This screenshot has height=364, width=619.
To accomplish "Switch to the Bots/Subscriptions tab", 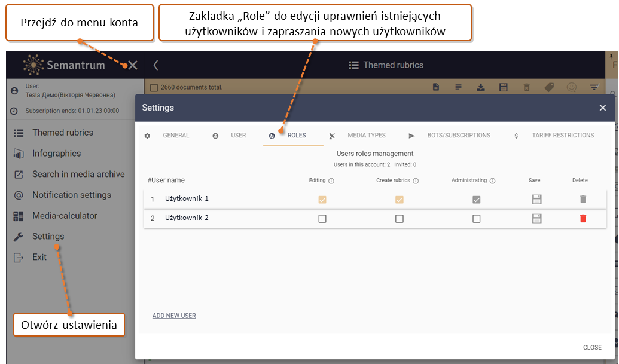I will pyautogui.click(x=449, y=136).
